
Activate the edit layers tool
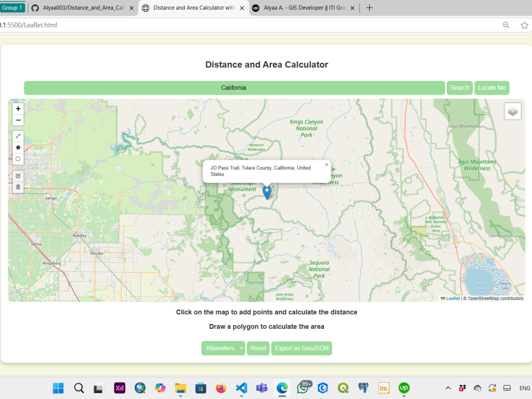tap(18, 176)
